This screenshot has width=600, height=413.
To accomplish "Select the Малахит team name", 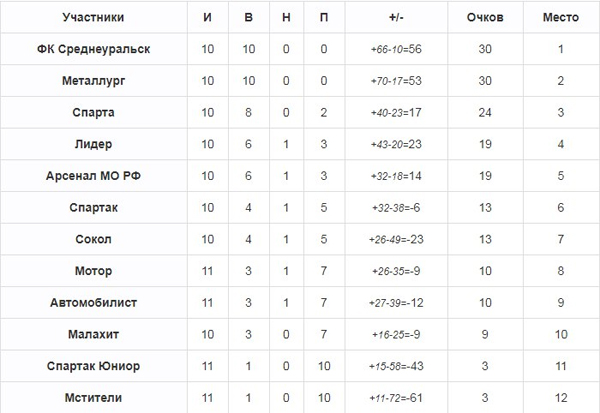I will pyautogui.click(x=93, y=334).
